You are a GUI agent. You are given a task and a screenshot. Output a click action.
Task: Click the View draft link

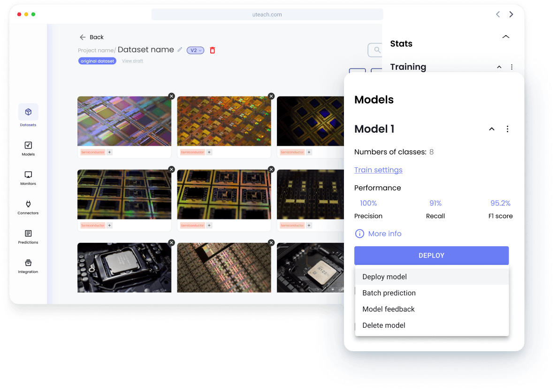[132, 60]
